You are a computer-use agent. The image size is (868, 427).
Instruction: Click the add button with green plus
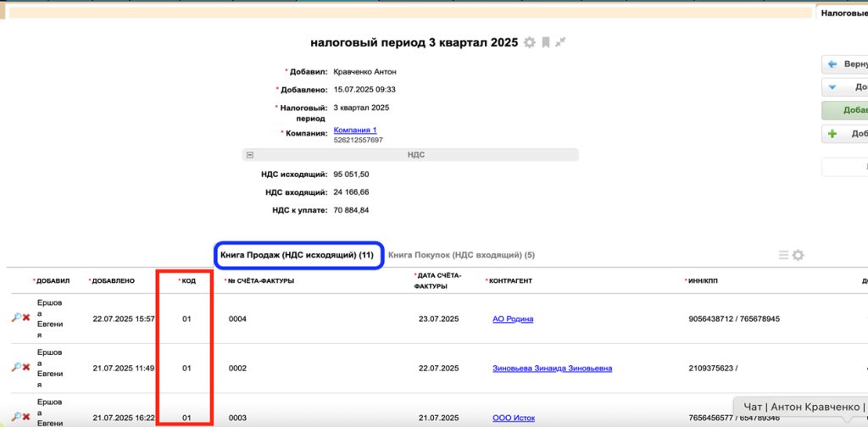pos(844,134)
